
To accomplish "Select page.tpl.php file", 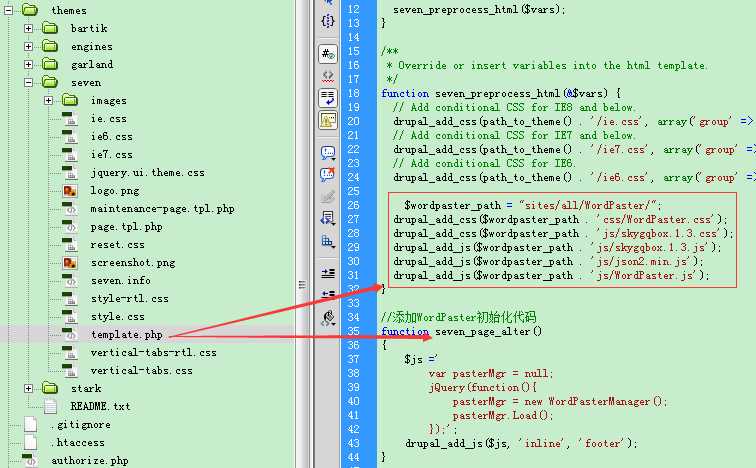I will (126, 227).
